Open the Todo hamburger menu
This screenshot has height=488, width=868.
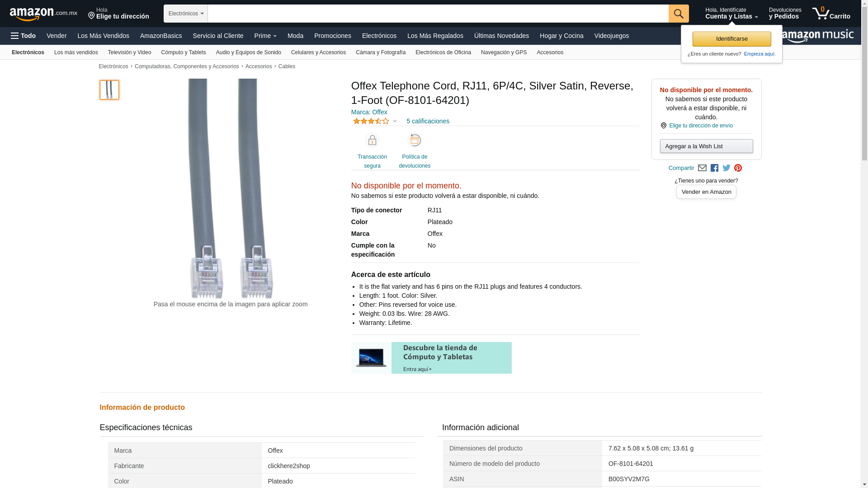pos(23,36)
